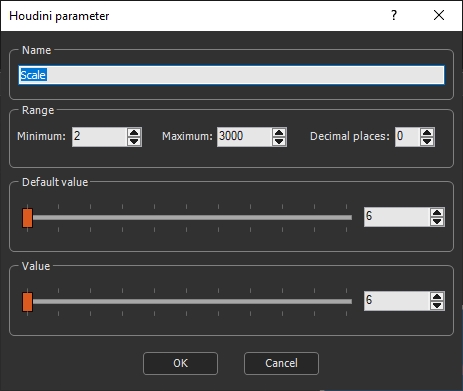Increase Value with the up arrow
The image size is (463, 391).
[x=437, y=297]
